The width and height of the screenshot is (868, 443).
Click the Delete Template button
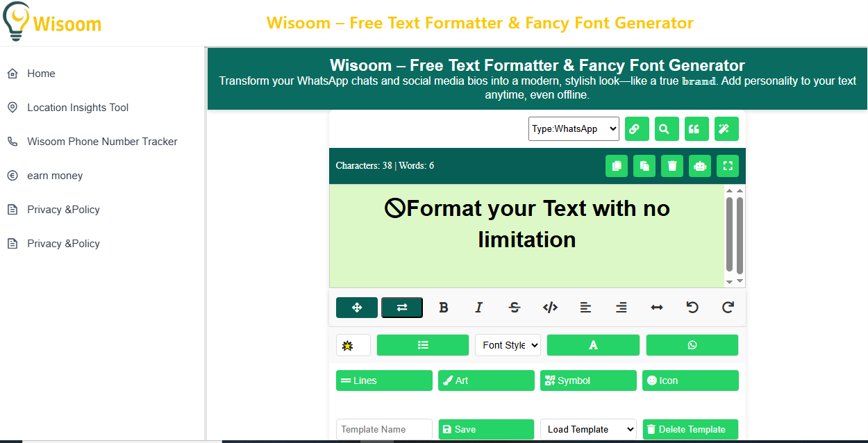pyautogui.click(x=690, y=430)
